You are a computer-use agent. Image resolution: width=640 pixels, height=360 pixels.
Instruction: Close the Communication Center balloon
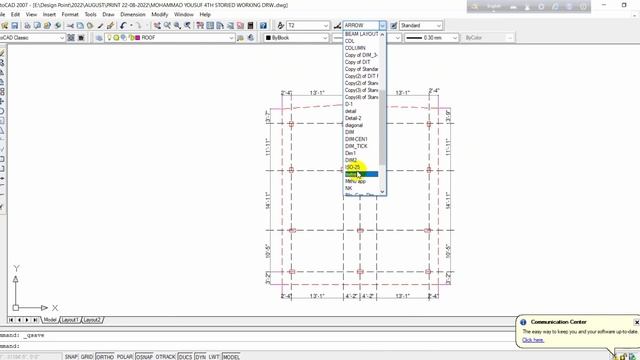[x=636, y=322]
